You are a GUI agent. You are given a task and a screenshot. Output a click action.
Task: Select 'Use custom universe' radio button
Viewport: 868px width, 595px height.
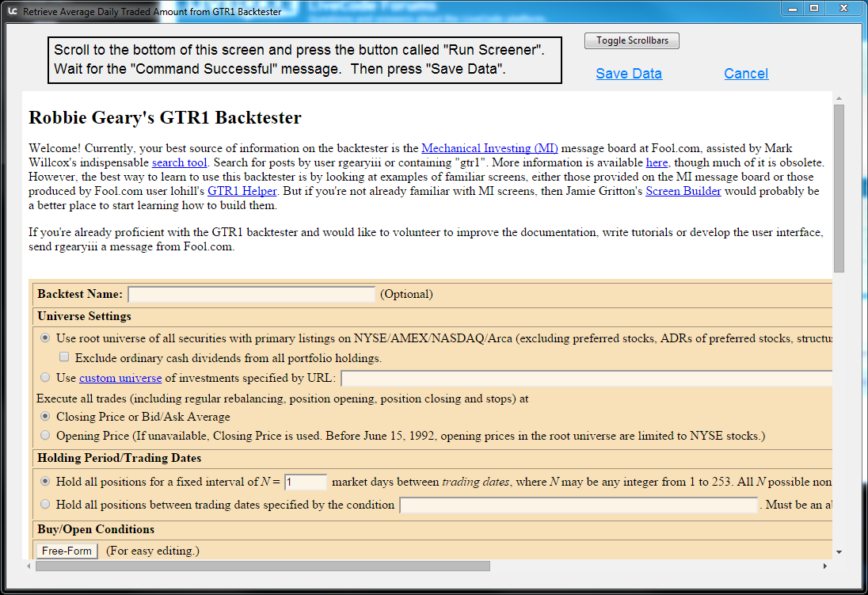pyautogui.click(x=45, y=377)
